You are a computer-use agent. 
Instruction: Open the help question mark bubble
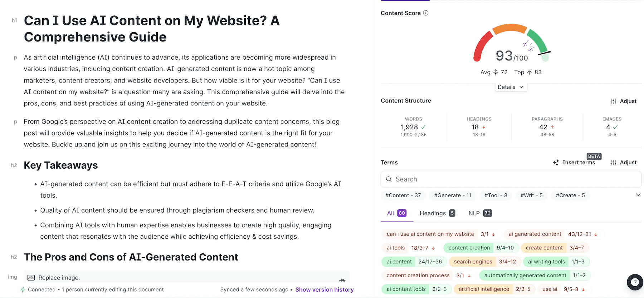tap(635, 282)
